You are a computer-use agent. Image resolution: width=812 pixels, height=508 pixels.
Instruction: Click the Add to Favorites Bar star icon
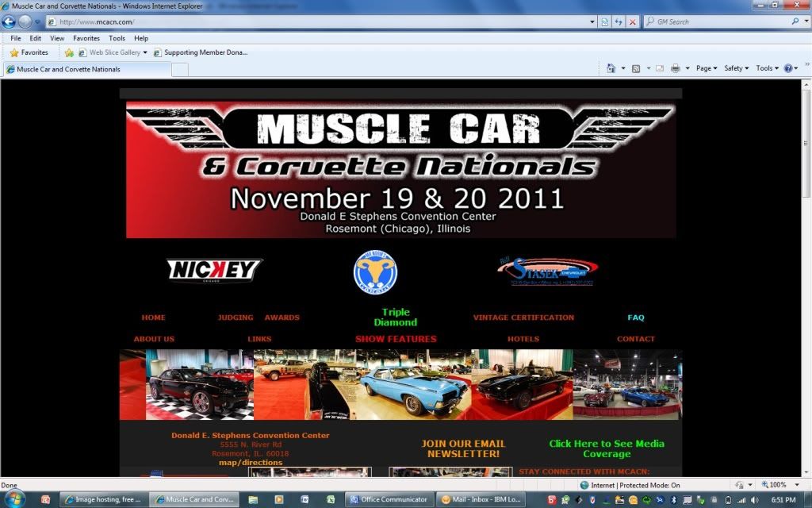point(69,52)
